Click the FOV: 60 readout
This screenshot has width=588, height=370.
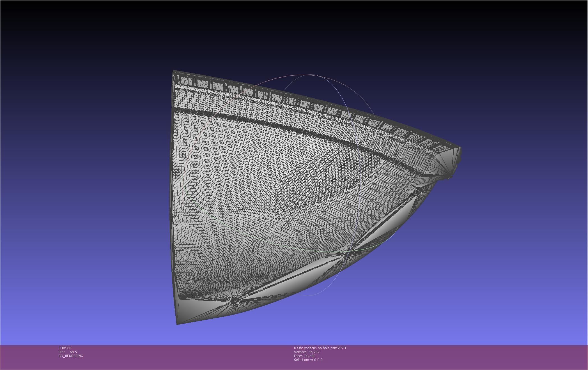65,348
